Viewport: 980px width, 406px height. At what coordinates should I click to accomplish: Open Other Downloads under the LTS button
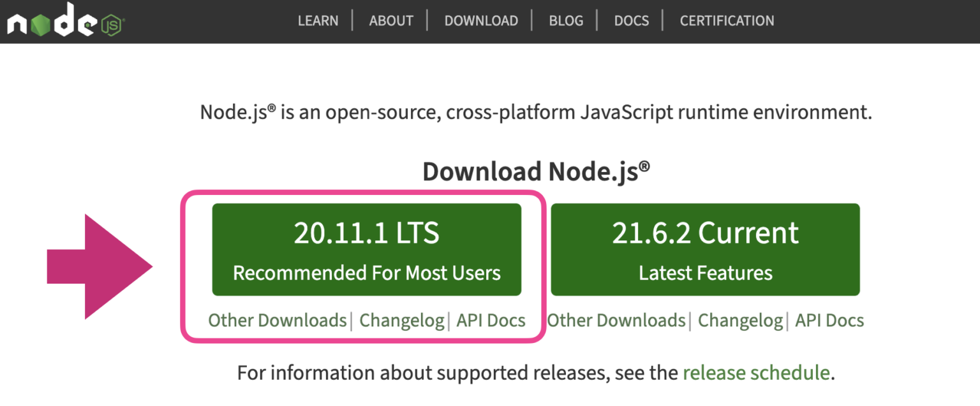click(x=278, y=320)
